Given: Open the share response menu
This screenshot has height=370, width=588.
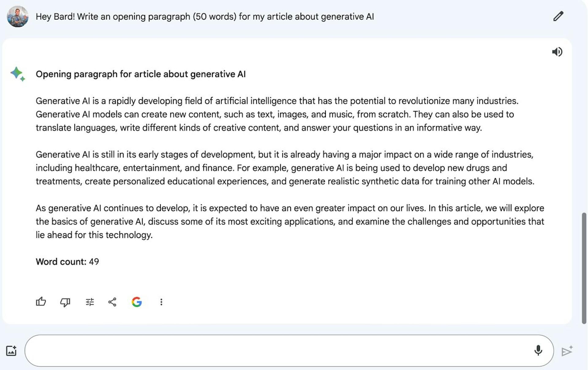Looking at the screenshot, I should [112, 302].
